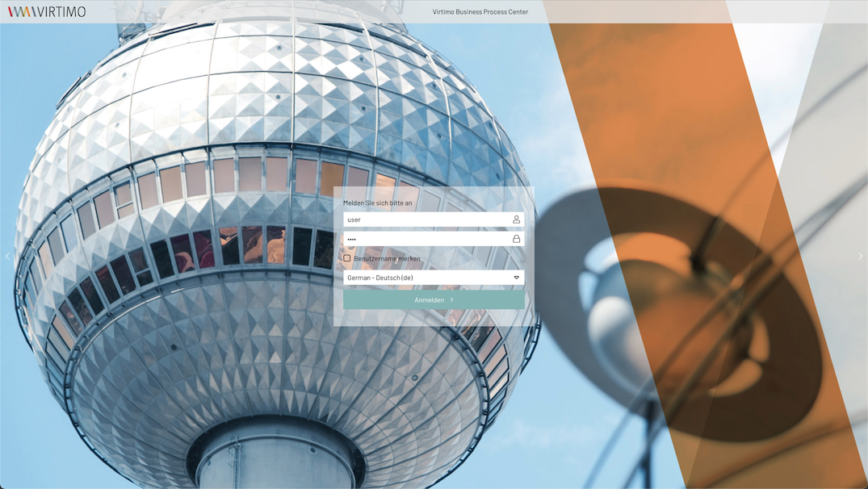The image size is (868, 489).
Task: Enable the Benutzername merken checkbox
Action: 347,258
